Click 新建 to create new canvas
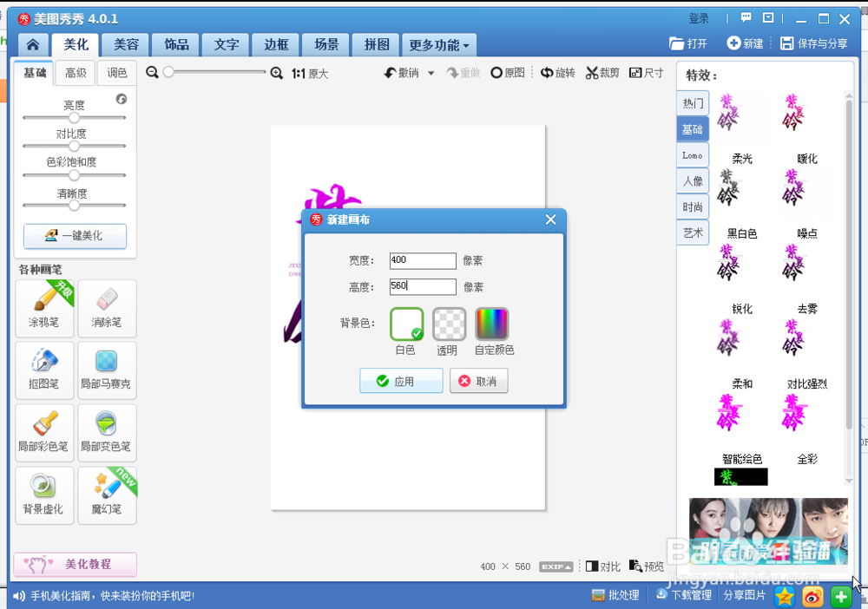This screenshot has height=609, width=868. (x=745, y=43)
